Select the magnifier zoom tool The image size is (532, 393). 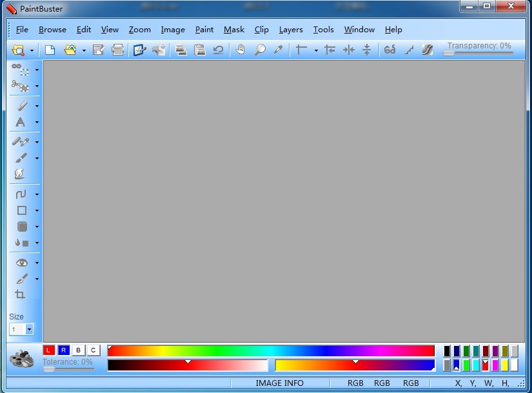coord(259,50)
